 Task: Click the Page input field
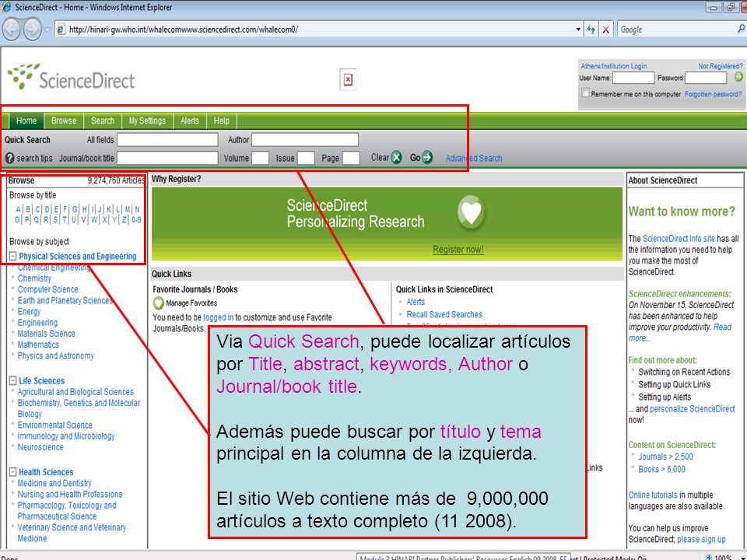coord(351,158)
